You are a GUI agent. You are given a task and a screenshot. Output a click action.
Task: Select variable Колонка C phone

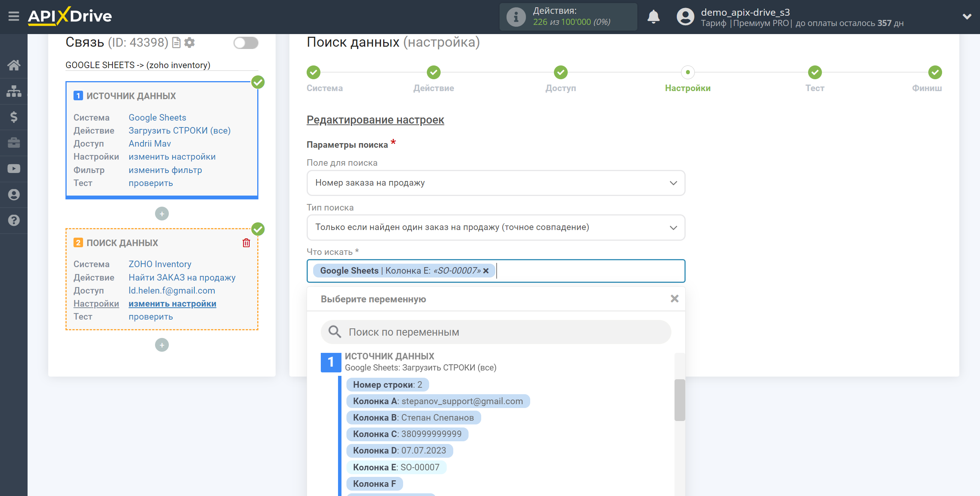coord(407,434)
